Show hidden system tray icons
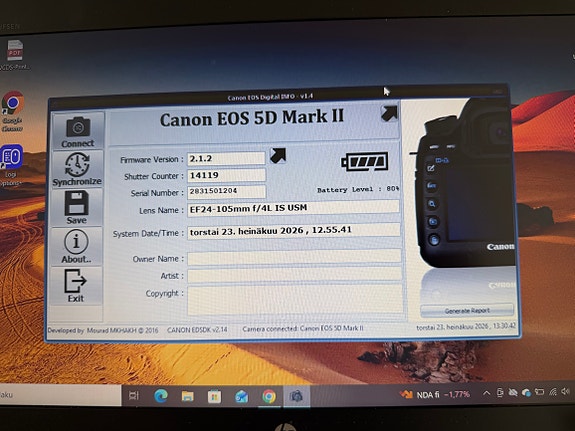 pyautogui.click(x=486, y=393)
